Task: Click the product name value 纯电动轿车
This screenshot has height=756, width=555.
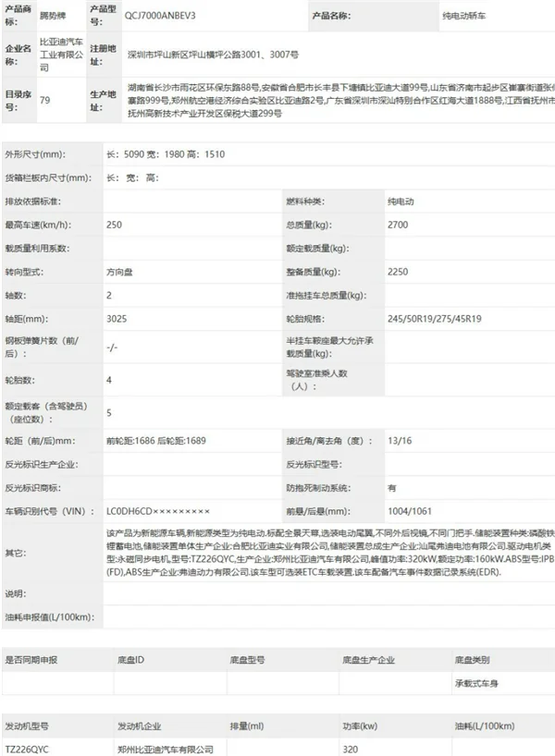Action: click(x=463, y=16)
